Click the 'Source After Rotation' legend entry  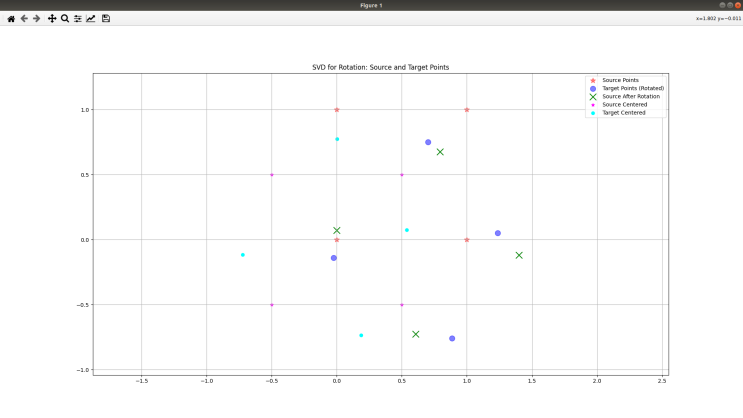631,96
